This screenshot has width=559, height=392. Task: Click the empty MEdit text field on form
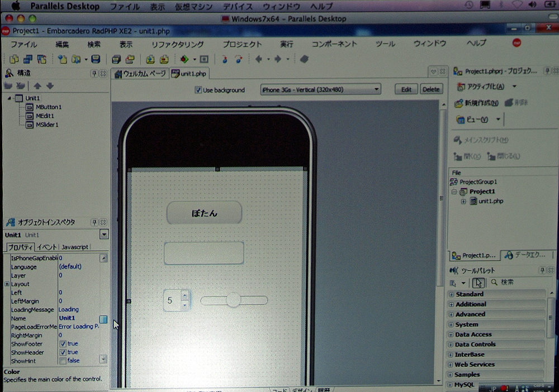coord(204,253)
